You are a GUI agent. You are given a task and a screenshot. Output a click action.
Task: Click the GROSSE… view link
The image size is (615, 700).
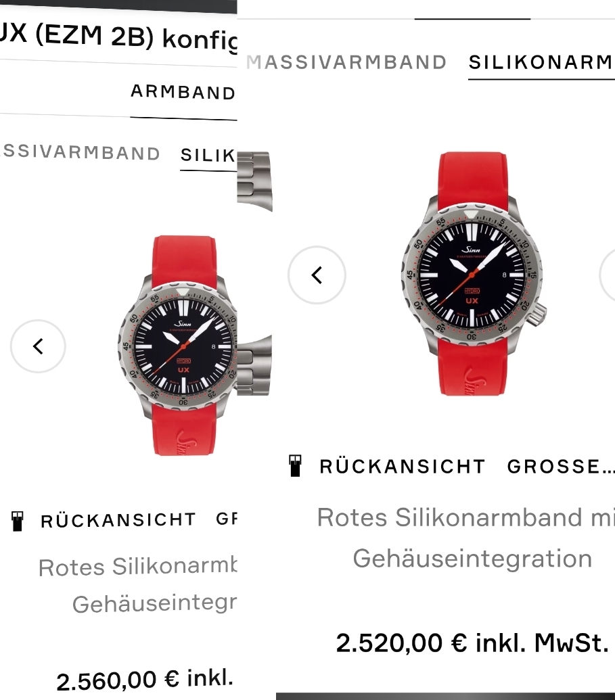pos(561,467)
